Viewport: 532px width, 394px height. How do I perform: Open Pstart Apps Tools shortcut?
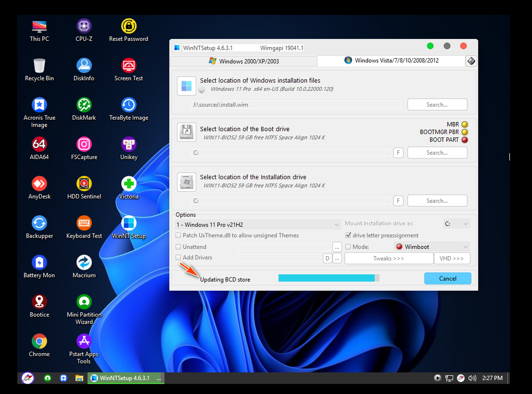84,349
